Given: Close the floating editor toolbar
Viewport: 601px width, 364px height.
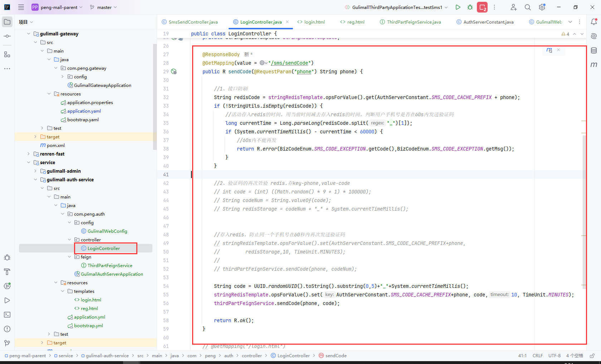Looking at the screenshot, I should coord(558,50).
